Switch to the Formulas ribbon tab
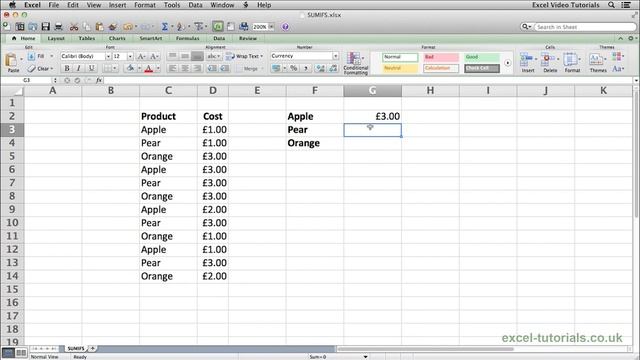The image size is (640, 360). point(188,38)
